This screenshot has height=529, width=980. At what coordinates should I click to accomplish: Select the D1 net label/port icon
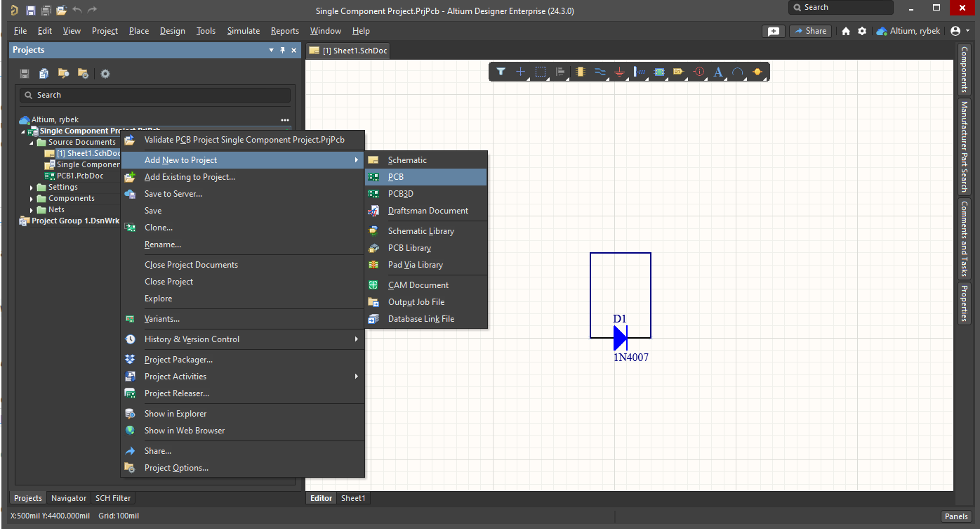click(678, 72)
